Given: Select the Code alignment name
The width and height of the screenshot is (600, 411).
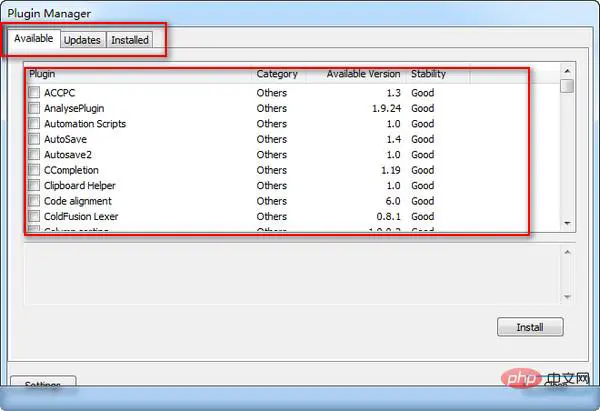Looking at the screenshot, I should (78, 201).
